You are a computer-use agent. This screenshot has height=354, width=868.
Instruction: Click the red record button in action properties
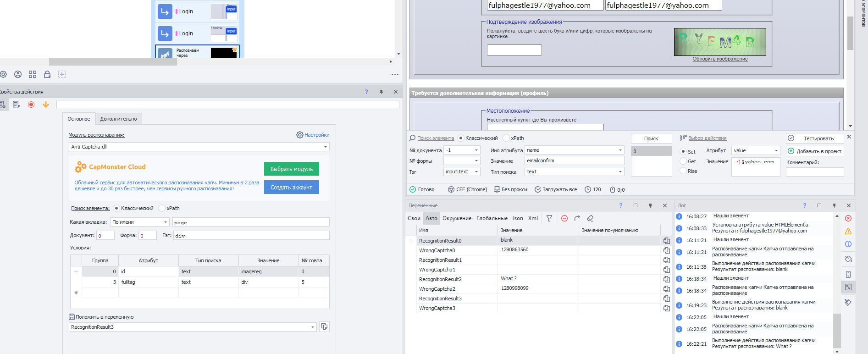(31, 105)
